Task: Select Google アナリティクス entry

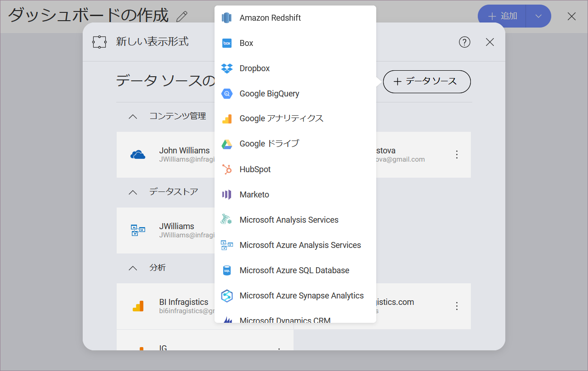Action: pos(295,119)
